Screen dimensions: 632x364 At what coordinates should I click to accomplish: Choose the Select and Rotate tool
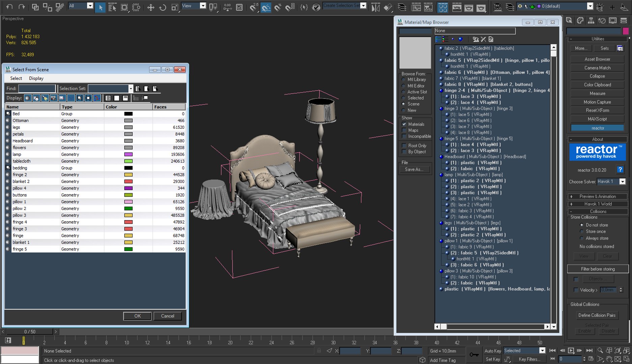click(x=163, y=7)
